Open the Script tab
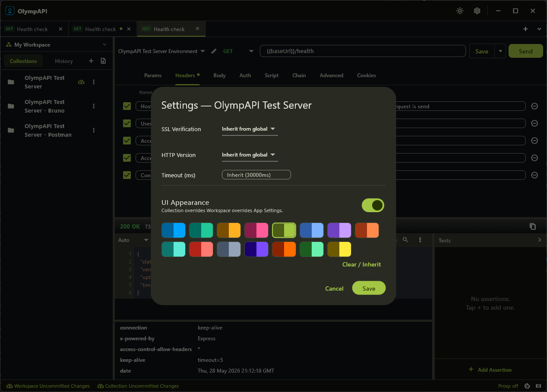 tap(272, 75)
